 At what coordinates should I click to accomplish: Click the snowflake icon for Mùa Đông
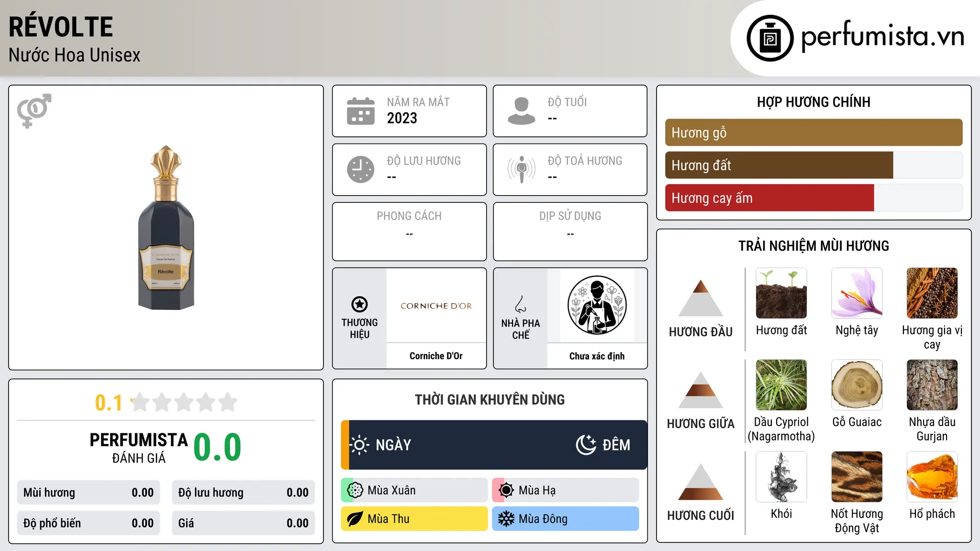506,519
